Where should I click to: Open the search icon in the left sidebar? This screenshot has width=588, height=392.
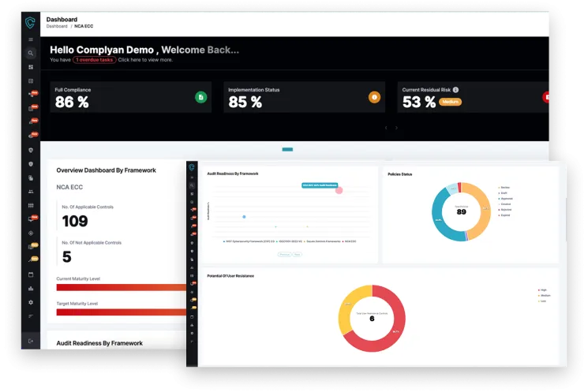point(31,54)
